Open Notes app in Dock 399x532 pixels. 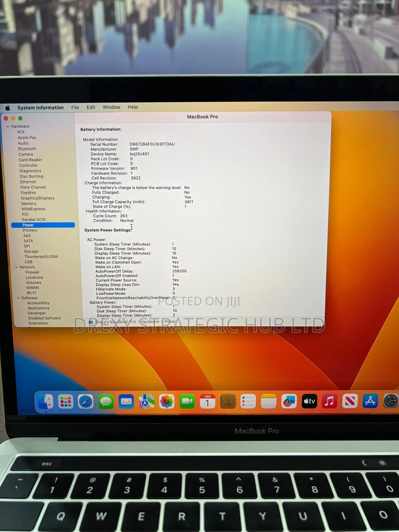(269, 401)
